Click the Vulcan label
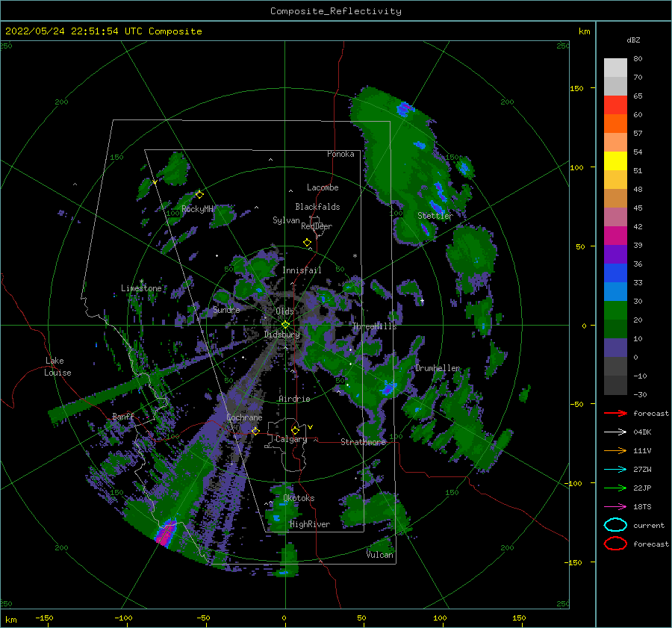Image resolution: width=672 pixels, height=628 pixels. point(380,554)
